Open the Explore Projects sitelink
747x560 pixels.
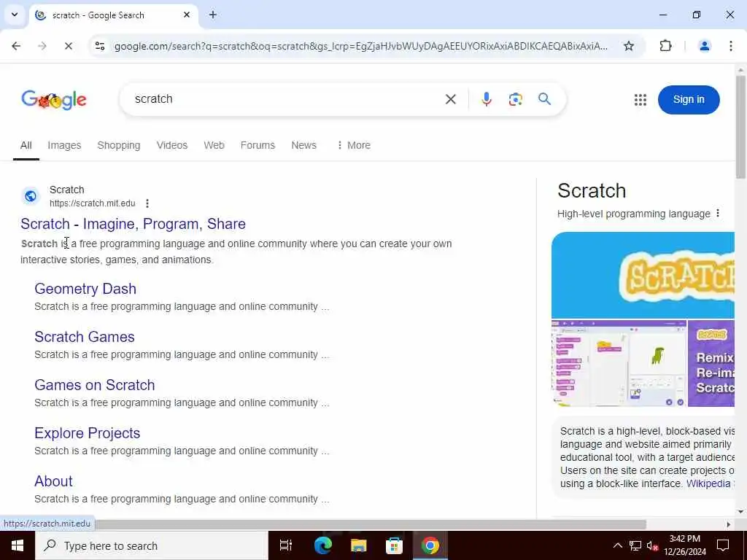click(x=88, y=433)
